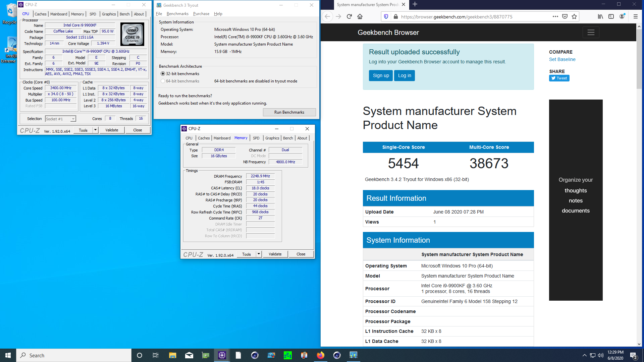
Task: Save page to Pocket
Action: pos(565,16)
